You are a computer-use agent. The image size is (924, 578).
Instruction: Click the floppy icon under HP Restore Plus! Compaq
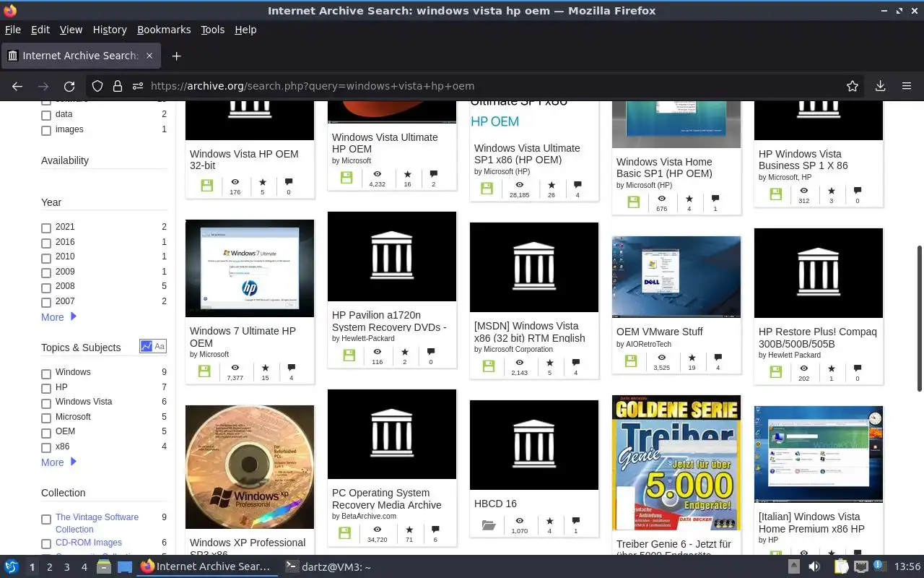pos(775,371)
